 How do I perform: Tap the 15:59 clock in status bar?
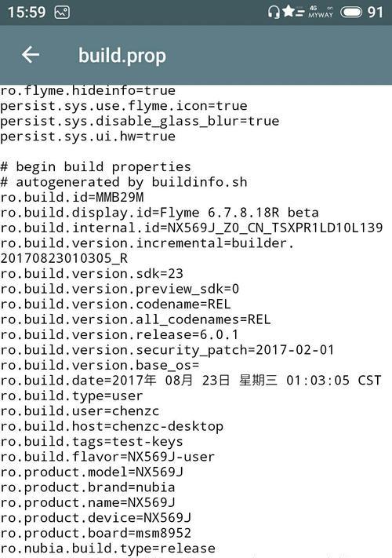[x=27, y=13]
